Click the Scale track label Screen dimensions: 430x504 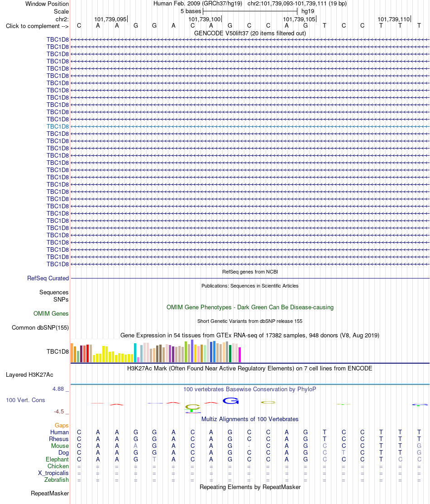(x=61, y=11)
